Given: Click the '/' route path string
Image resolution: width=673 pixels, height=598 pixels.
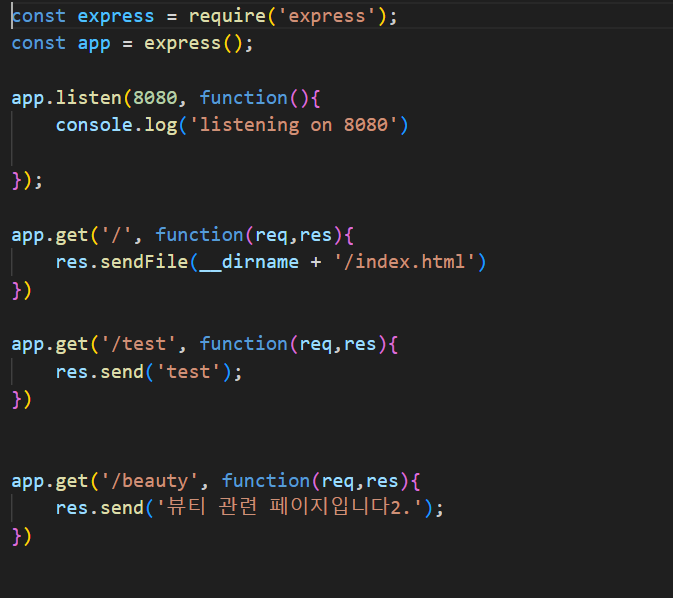Looking at the screenshot, I should click(116, 235).
